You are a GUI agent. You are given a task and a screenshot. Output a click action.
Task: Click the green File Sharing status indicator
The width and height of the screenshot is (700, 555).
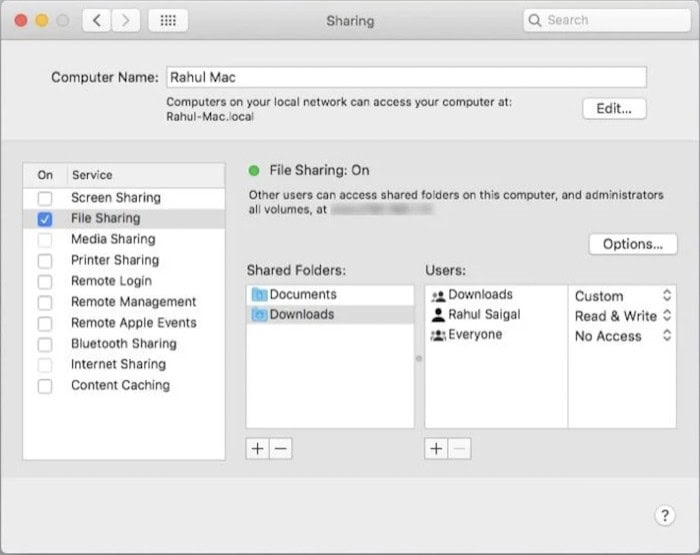click(254, 171)
